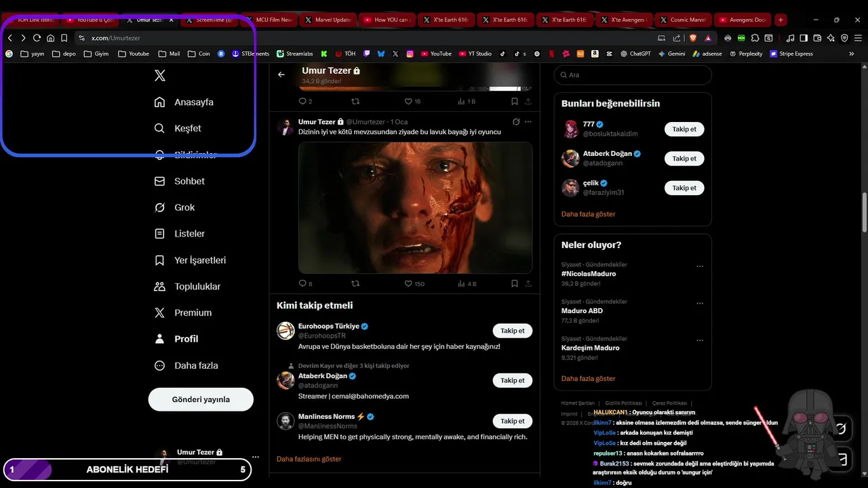This screenshot has width=868, height=488.
Task: Like the tweet with 150 likes
Action: (x=414, y=283)
